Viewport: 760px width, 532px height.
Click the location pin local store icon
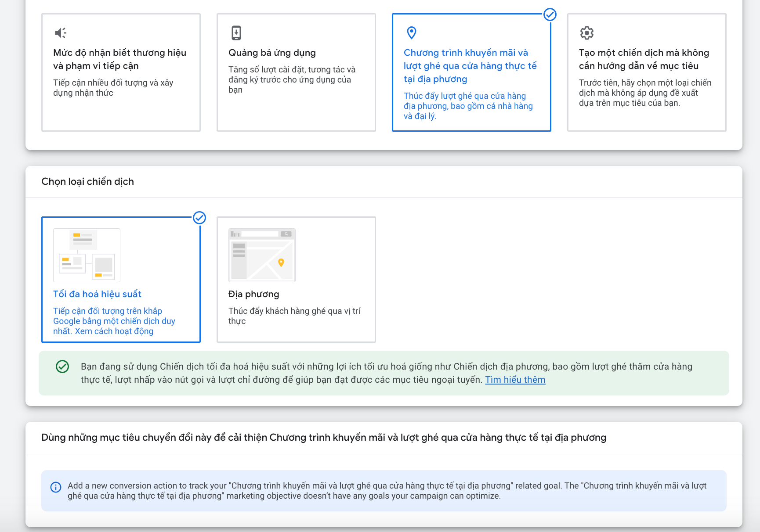(412, 33)
